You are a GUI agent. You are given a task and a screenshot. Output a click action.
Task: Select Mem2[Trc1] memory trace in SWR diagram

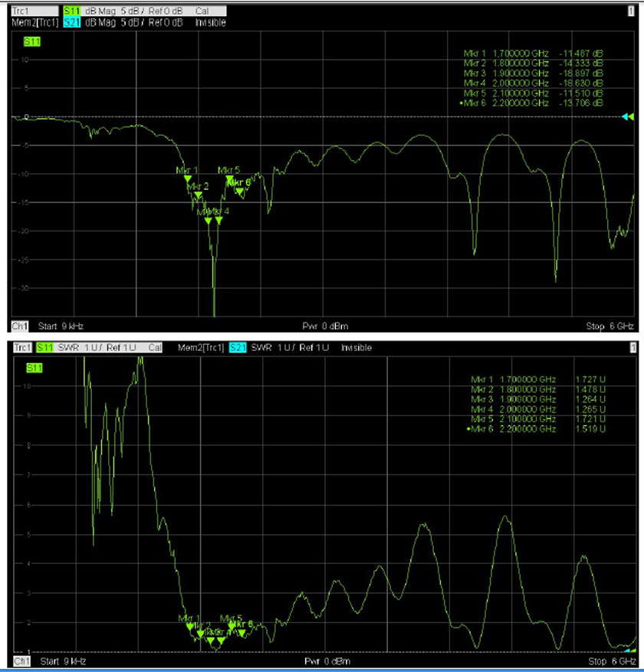(x=201, y=348)
